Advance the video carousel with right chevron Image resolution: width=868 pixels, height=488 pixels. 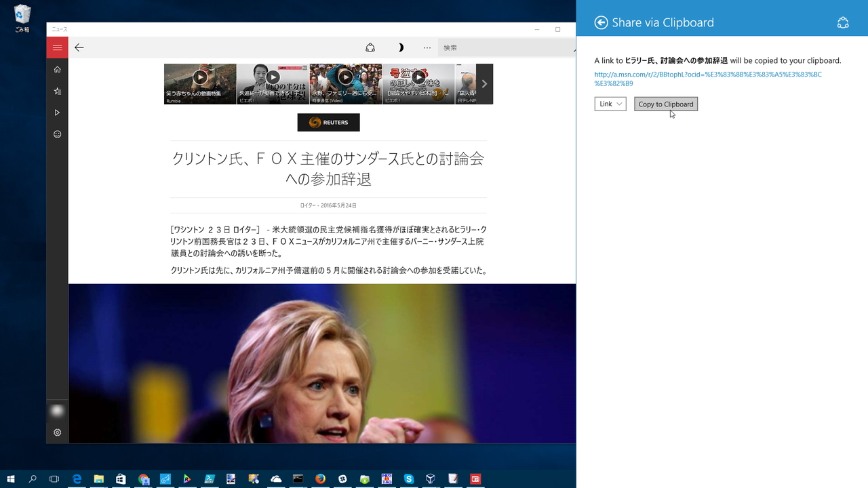click(484, 83)
